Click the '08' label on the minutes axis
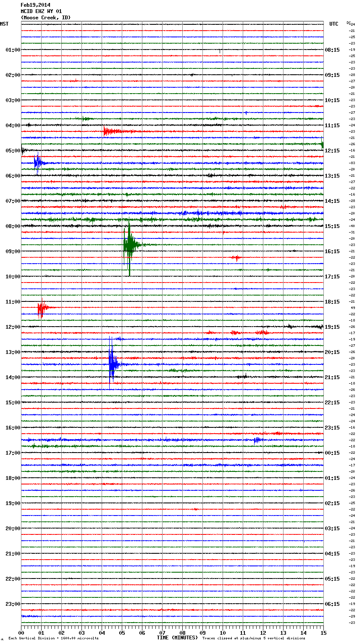This screenshot has height=644, width=357. [182, 633]
